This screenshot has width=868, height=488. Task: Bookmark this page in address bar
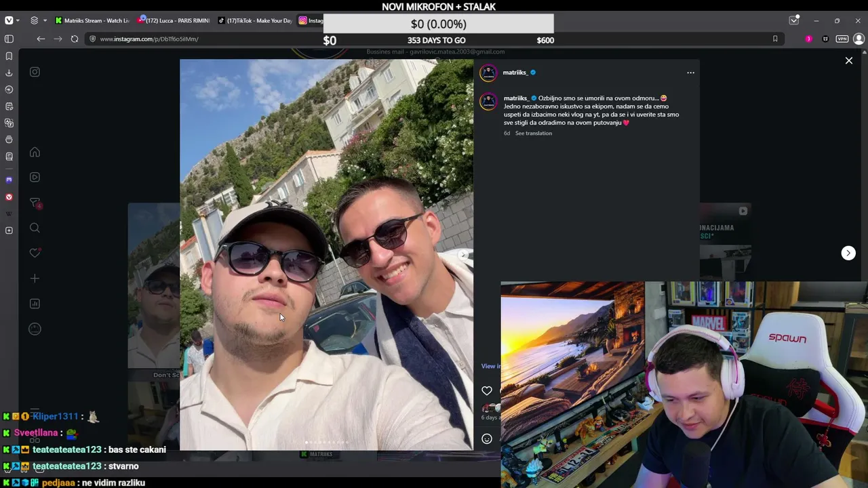coord(775,39)
